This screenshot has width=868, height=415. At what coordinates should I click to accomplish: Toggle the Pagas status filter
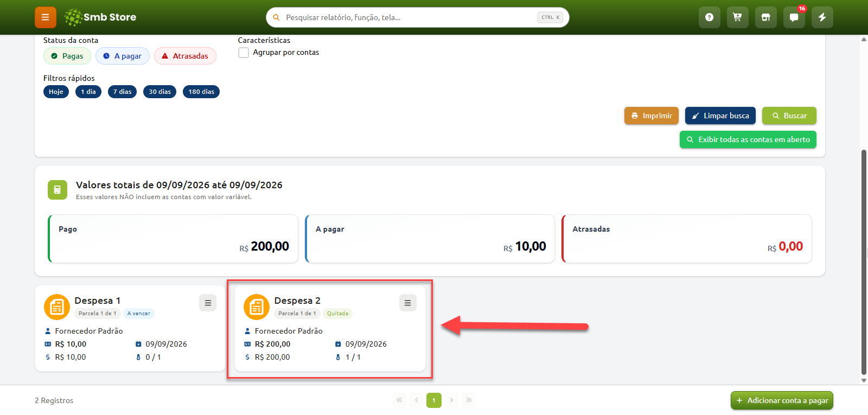point(67,56)
